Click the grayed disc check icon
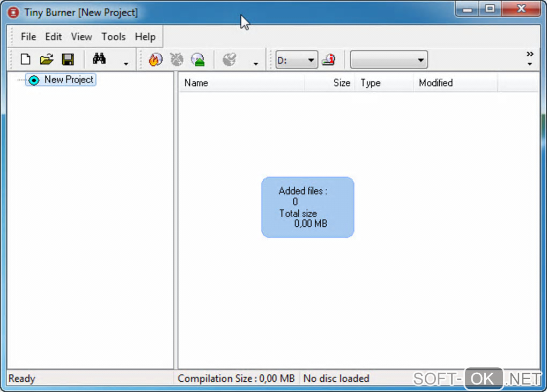547x392 pixels. [x=229, y=60]
